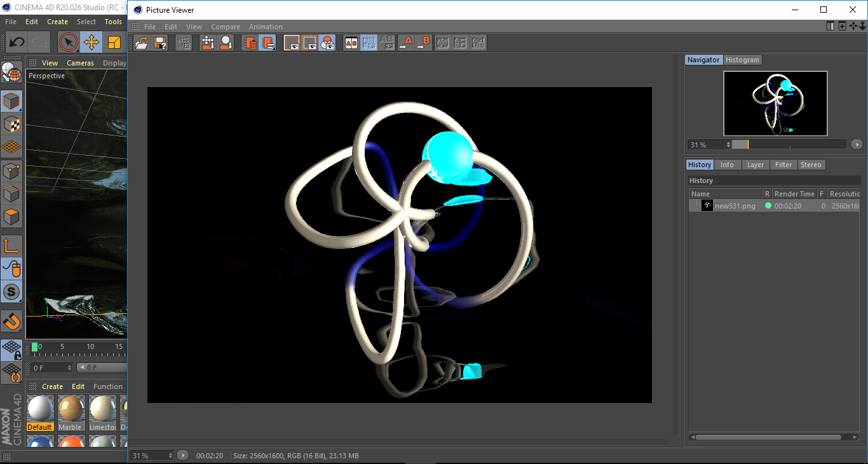Switch to the Histogram tab
Viewport: 868px width, 464px height.
pos(742,60)
